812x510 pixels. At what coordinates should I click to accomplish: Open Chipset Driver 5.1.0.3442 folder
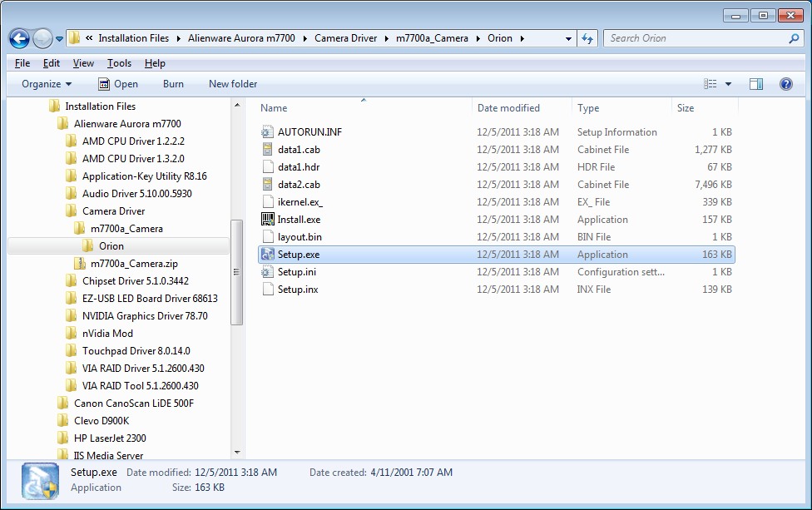[126, 281]
